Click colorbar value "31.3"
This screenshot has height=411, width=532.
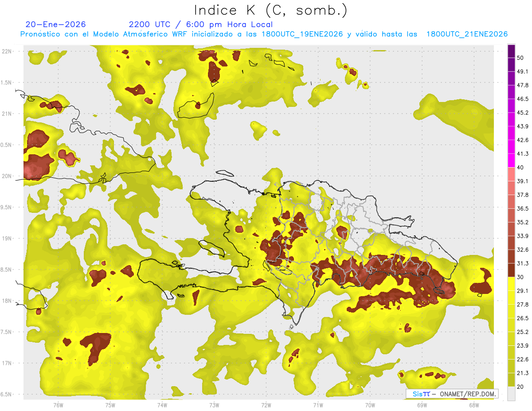pyautogui.click(x=523, y=263)
